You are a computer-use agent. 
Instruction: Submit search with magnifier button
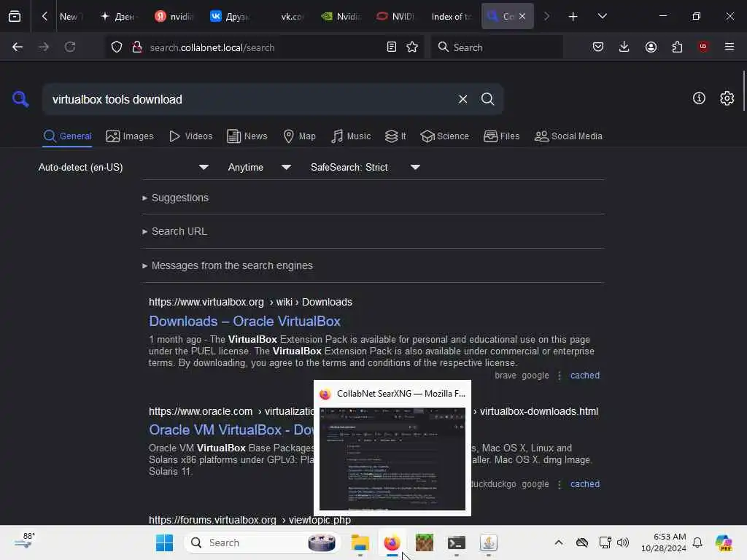[487, 99]
